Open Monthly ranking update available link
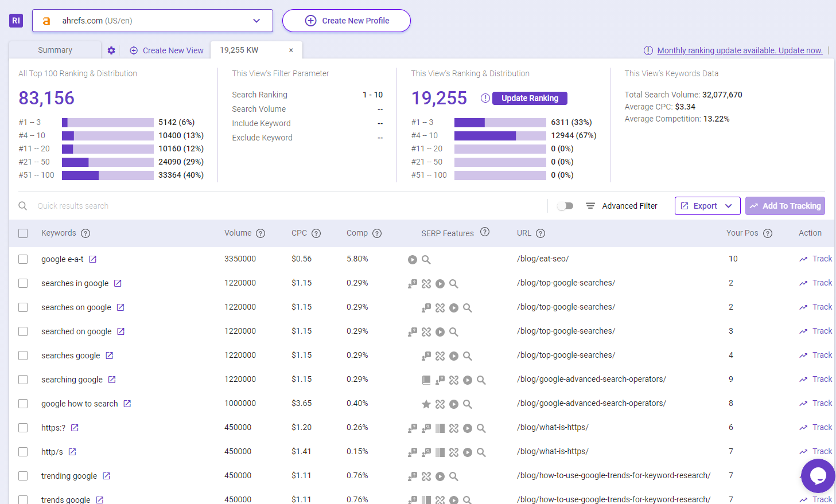Image resolution: width=836 pixels, height=504 pixels. pos(740,50)
